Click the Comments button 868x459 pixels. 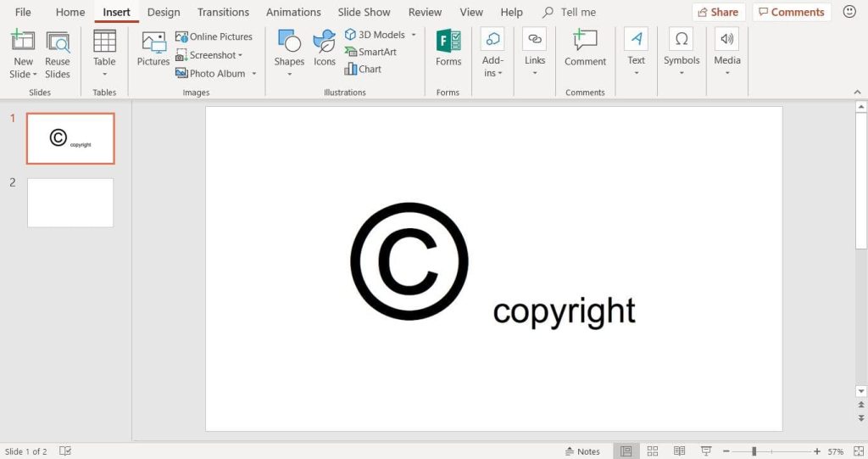[x=792, y=12]
